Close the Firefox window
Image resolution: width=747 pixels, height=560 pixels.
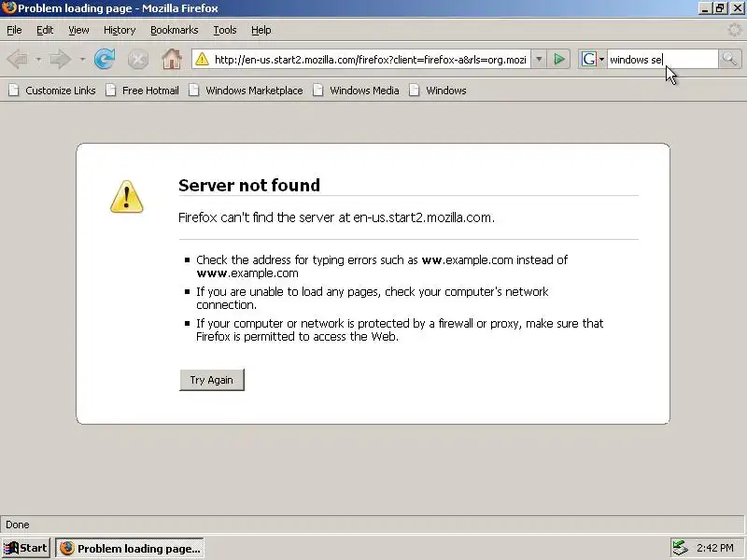point(737,8)
